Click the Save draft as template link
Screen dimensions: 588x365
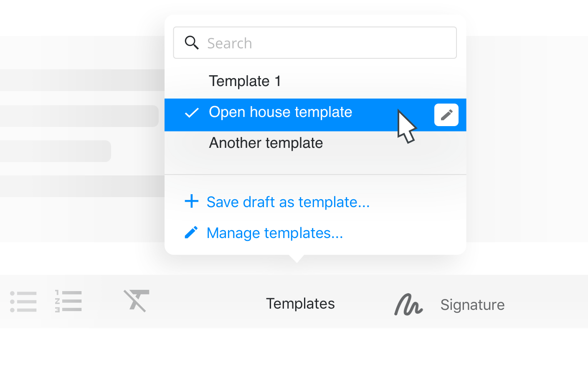click(288, 202)
